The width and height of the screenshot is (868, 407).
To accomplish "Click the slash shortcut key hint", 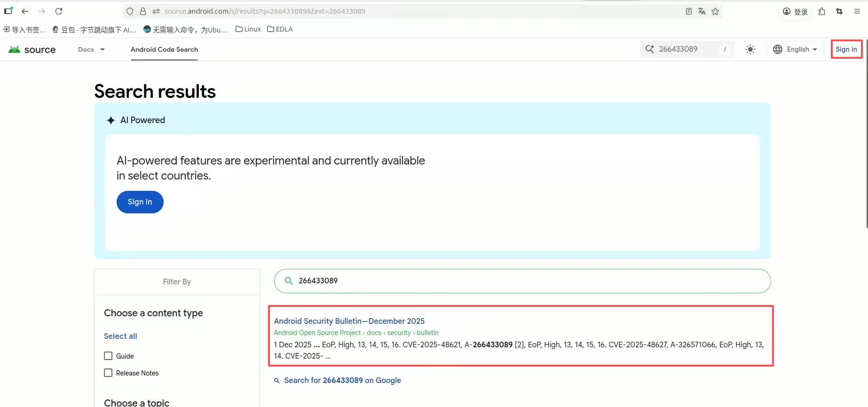I will point(725,49).
